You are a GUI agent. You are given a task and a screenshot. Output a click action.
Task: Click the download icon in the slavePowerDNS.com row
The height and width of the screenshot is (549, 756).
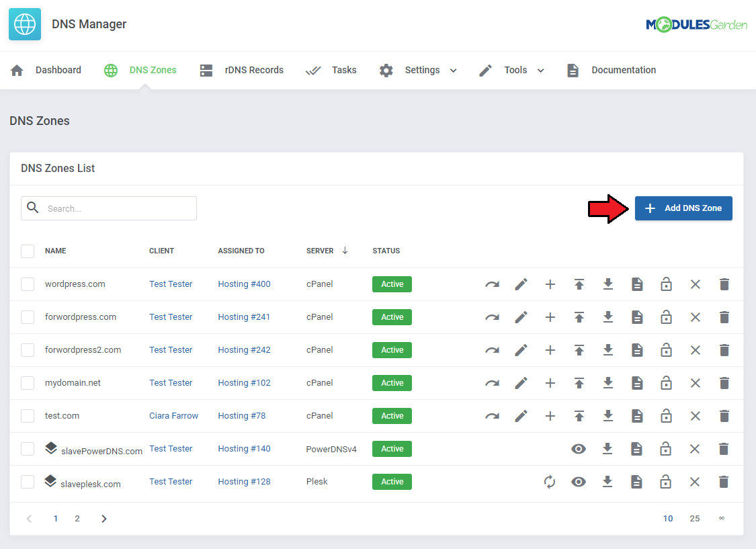point(607,449)
